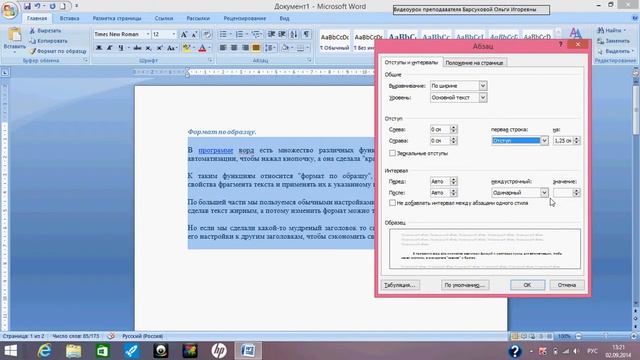Apply Superscript formatting
The width and height of the screenshot is (640, 360).
pos(160,48)
